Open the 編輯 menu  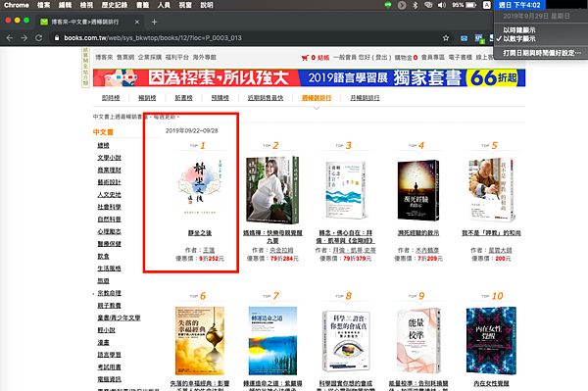tap(66, 5)
